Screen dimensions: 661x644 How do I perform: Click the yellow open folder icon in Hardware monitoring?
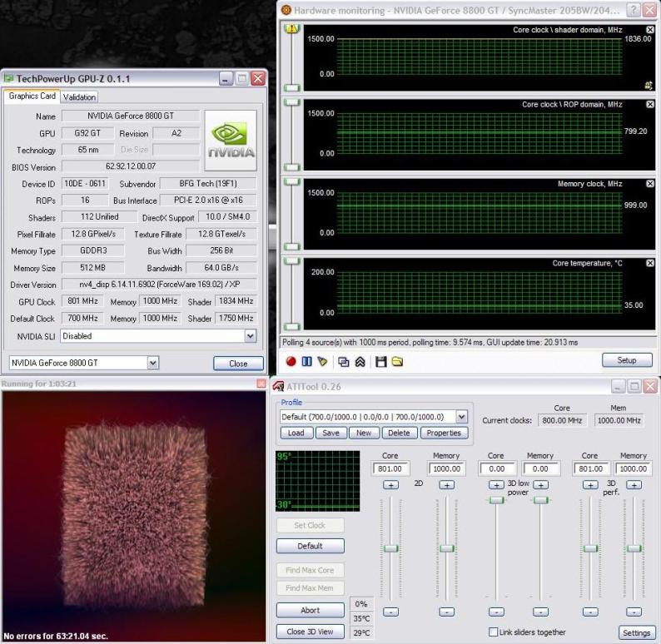pyautogui.click(x=397, y=362)
